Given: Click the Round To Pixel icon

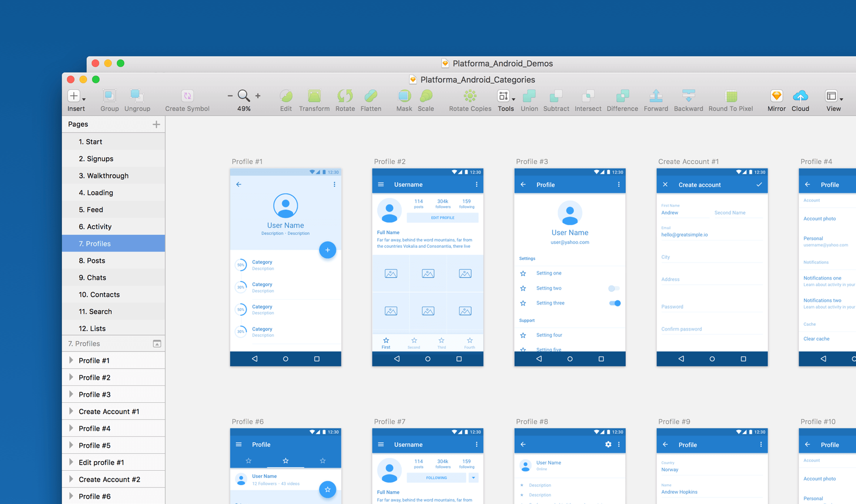Looking at the screenshot, I should 731,96.
